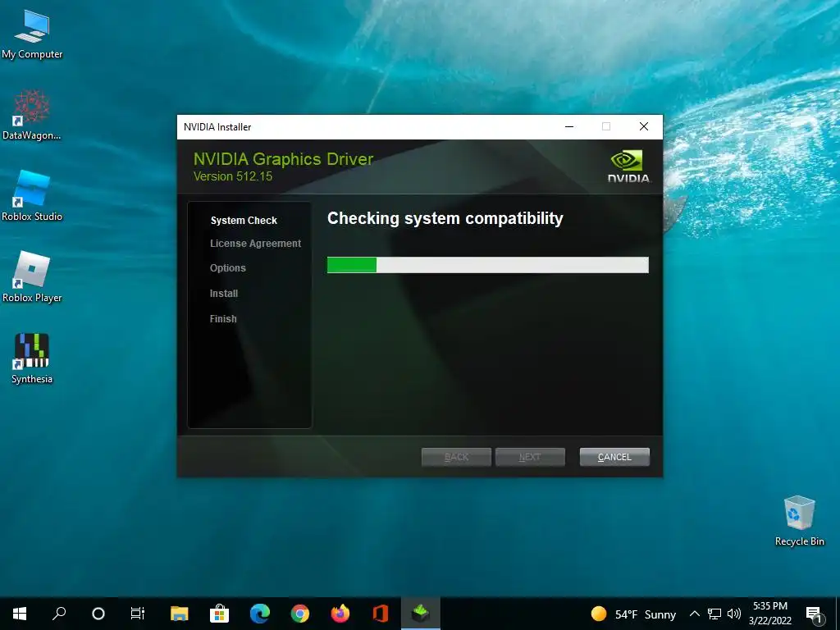Viewport: 840px width, 630px height.
Task: Open taskbar Search magnifier
Action: [59, 614]
